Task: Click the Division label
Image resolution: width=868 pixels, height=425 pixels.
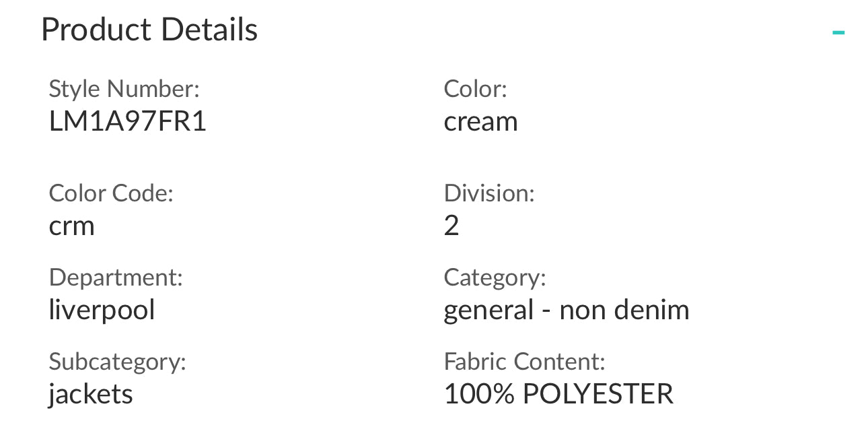Action: (x=489, y=194)
